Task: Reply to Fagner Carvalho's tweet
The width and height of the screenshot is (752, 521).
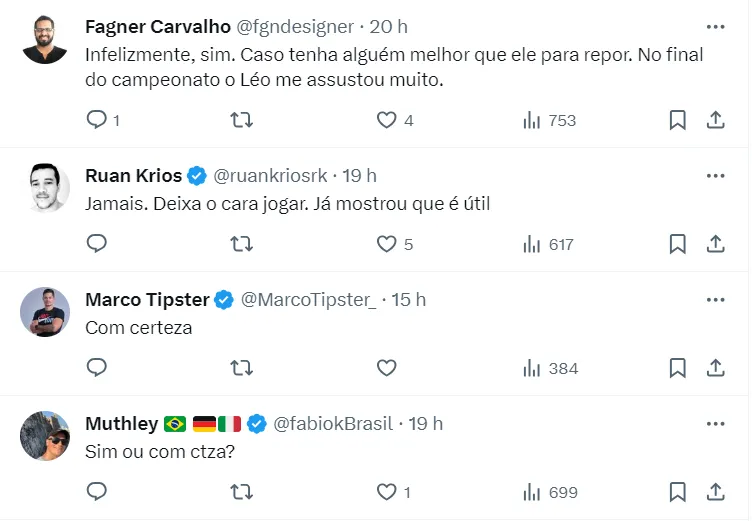Action: pyautogui.click(x=97, y=120)
